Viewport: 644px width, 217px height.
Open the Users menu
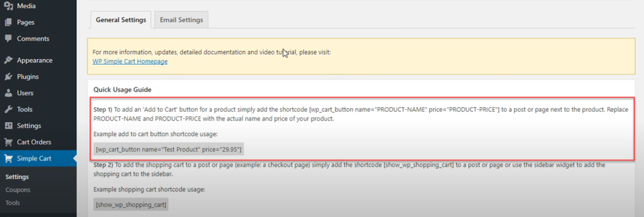tap(25, 93)
